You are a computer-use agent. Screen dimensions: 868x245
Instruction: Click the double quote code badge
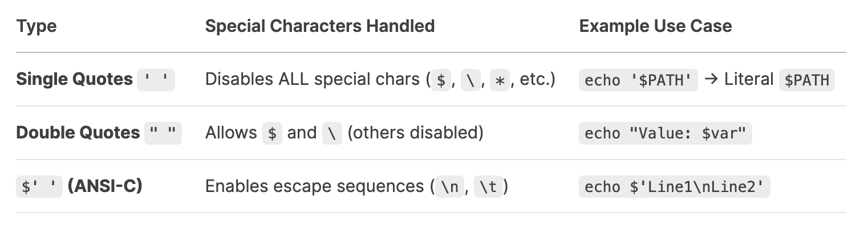(163, 133)
